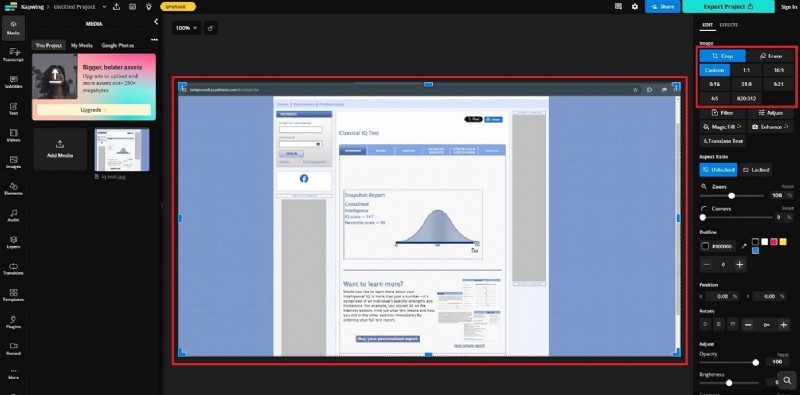Click the Zoom slider handle
The height and width of the screenshot is (395, 800).
tap(732, 195)
